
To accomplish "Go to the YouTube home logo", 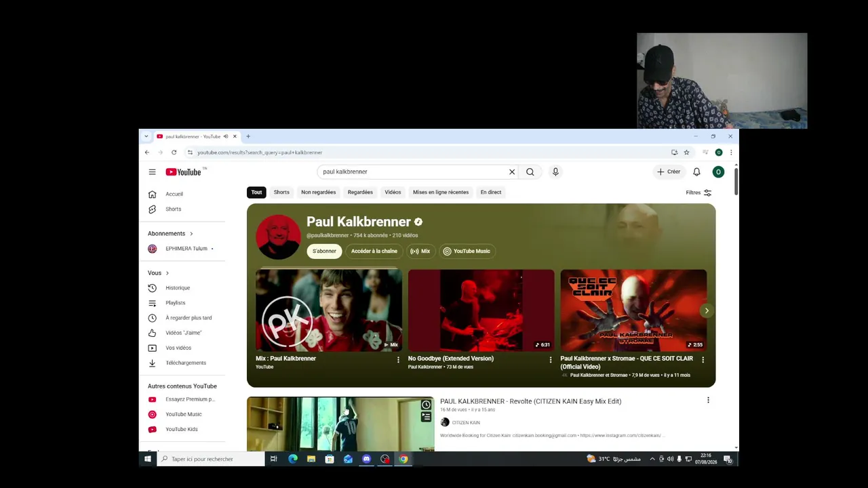I will point(184,172).
